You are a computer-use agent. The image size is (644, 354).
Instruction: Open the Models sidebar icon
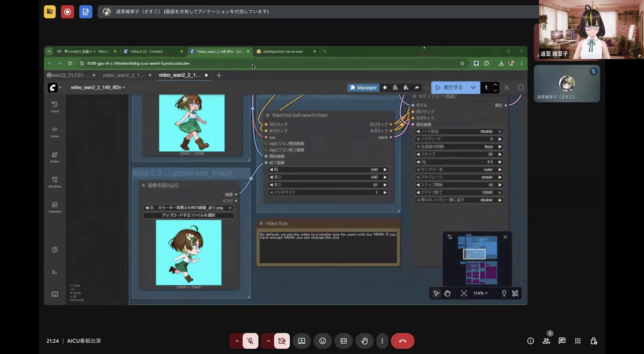pyautogui.click(x=55, y=156)
